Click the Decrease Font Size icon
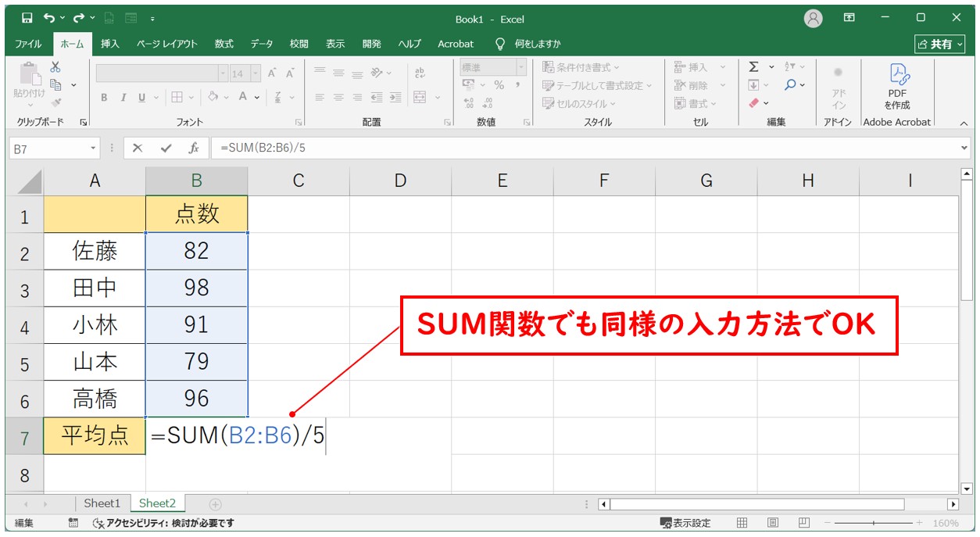 coord(290,73)
